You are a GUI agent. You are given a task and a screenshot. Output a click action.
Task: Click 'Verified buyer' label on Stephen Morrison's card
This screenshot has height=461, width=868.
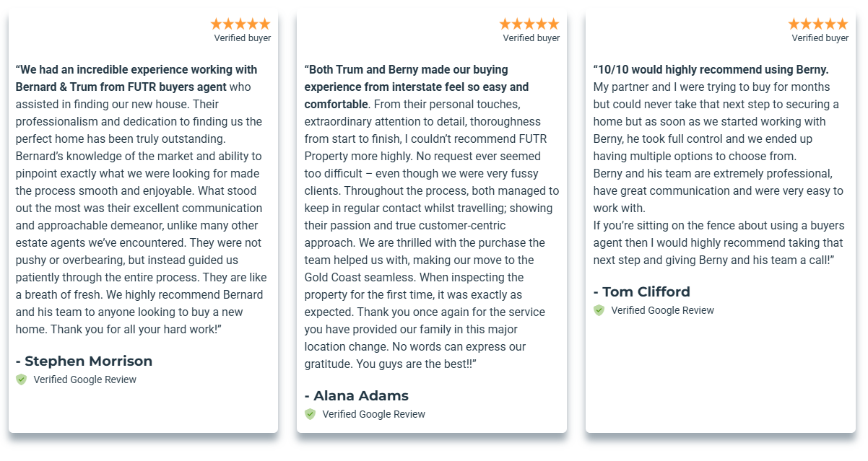point(242,38)
